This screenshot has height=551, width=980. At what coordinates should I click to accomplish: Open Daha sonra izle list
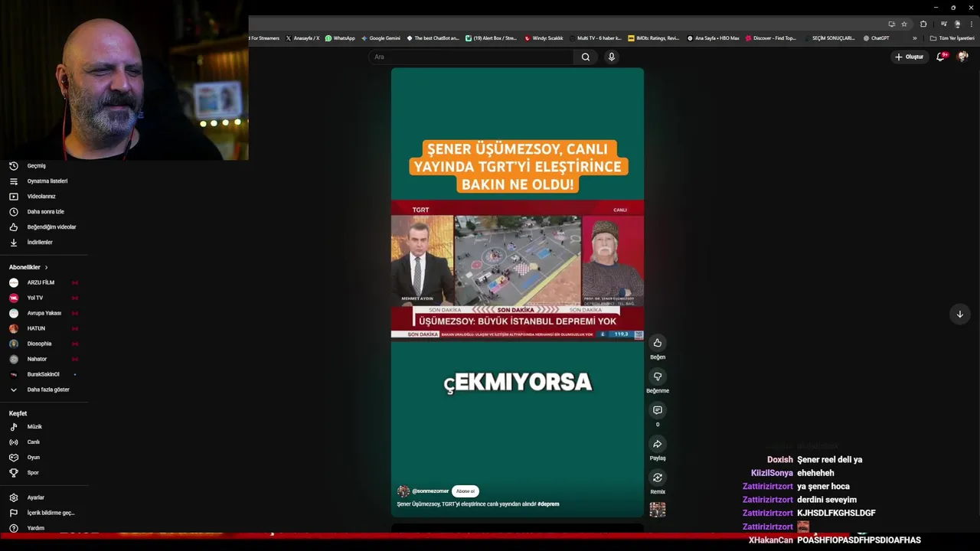(45, 212)
